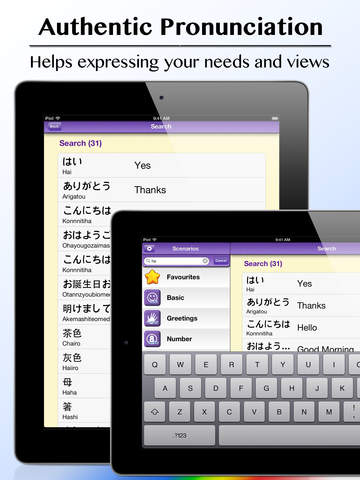Image resolution: width=360 pixels, height=480 pixels.
Task: Tap Cancel next to the search field
Action: (221, 261)
